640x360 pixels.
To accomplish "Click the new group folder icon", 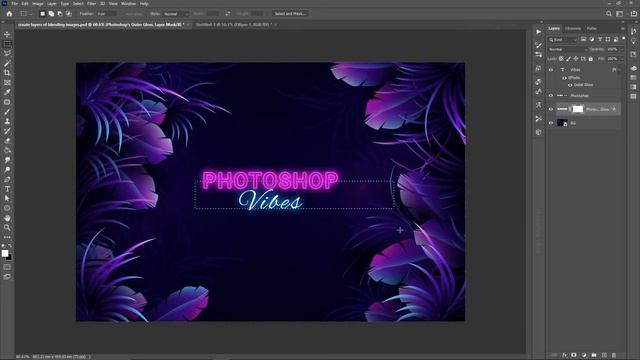I will [x=594, y=355].
